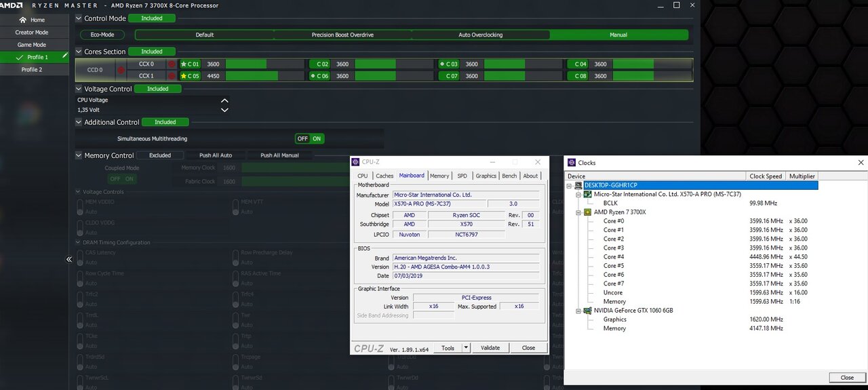Click the dot marker on core C 06
Viewport: 868px width, 390px height.
tap(313, 76)
